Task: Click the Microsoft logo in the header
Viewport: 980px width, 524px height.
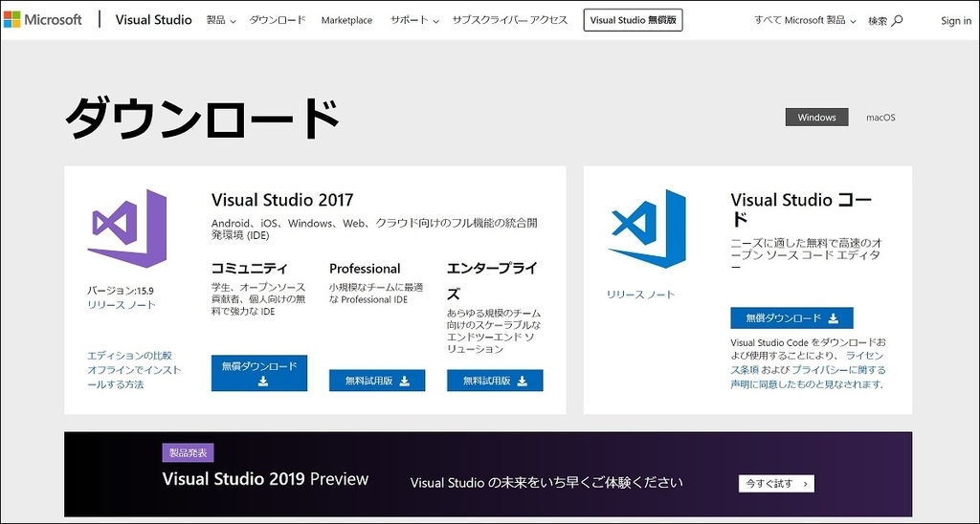Action: [42, 20]
